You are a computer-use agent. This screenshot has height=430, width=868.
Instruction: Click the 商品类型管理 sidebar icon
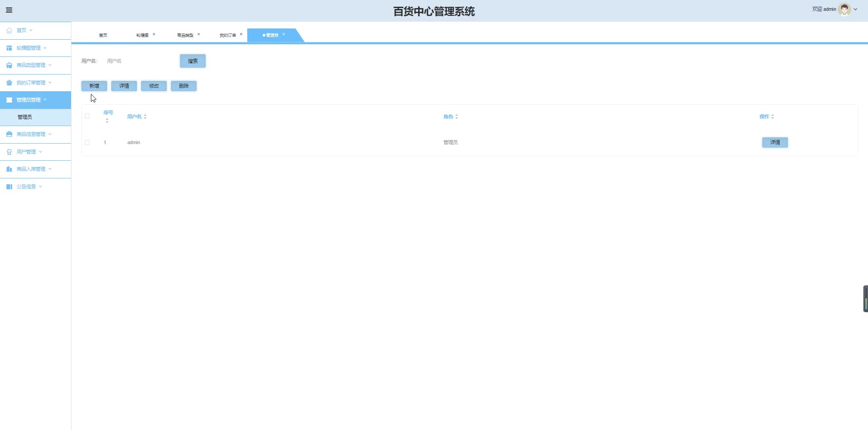(9, 65)
